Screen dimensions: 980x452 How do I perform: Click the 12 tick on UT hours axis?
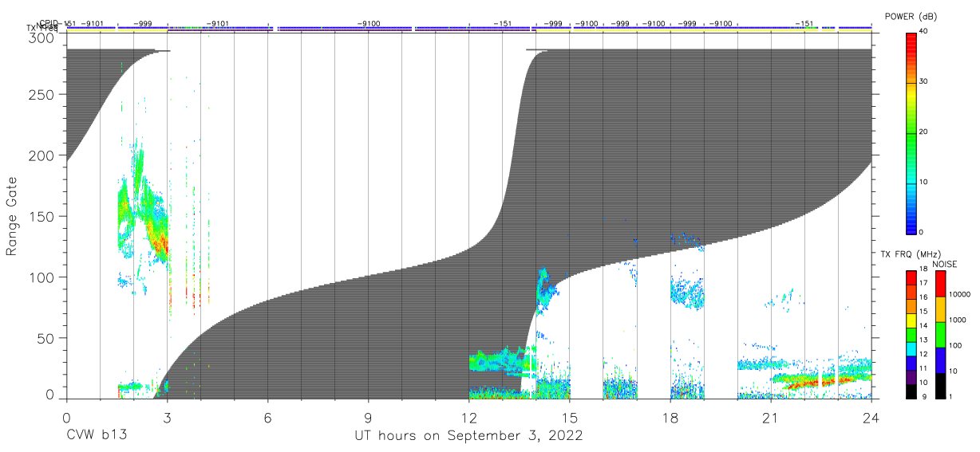pyautogui.click(x=469, y=417)
